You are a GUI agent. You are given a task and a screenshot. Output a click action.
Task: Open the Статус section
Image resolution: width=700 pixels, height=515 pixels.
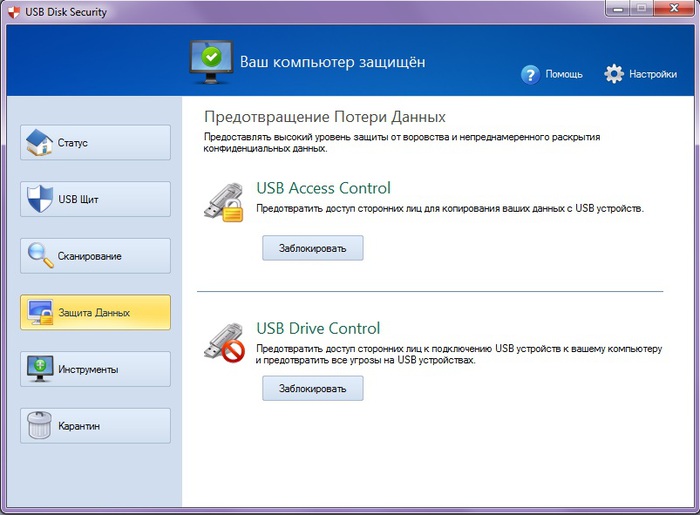95,142
